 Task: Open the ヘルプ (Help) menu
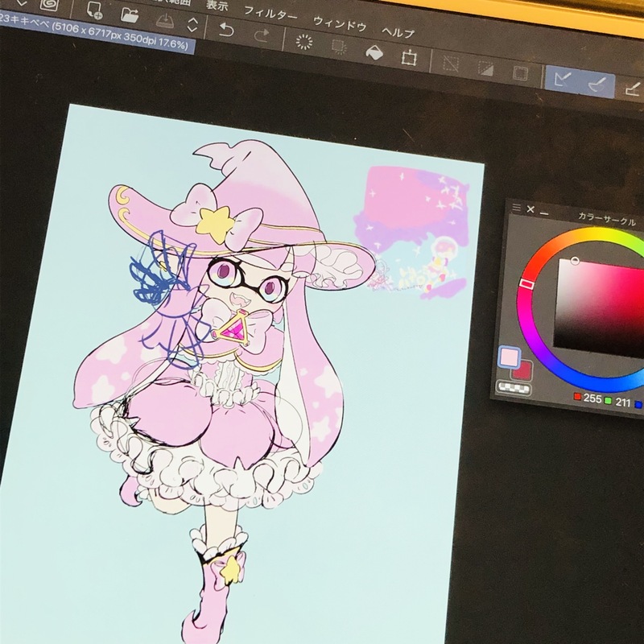point(398,32)
